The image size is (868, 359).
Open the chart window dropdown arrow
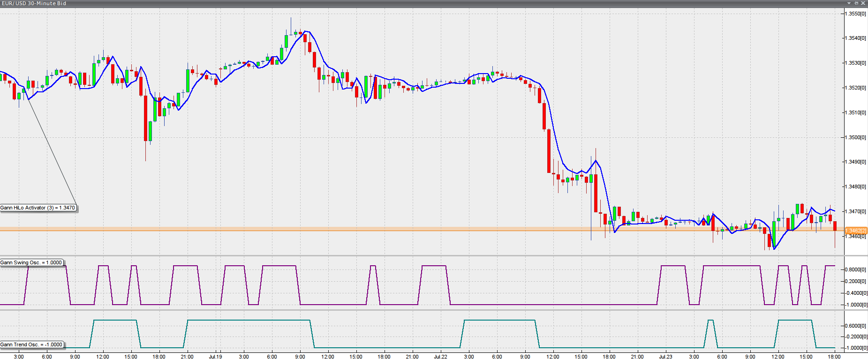[849, 3]
